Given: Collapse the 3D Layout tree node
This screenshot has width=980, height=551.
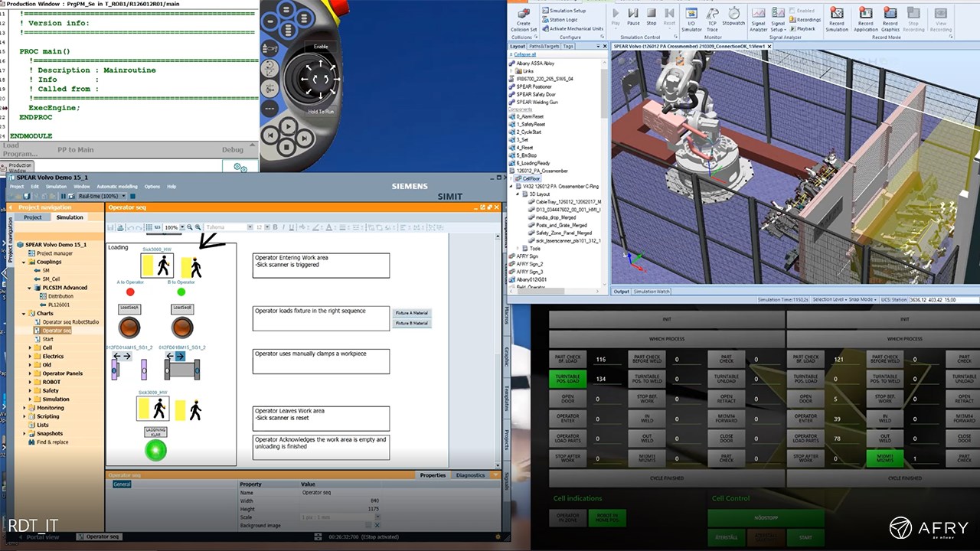Looking at the screenshot, I should 519,194.
